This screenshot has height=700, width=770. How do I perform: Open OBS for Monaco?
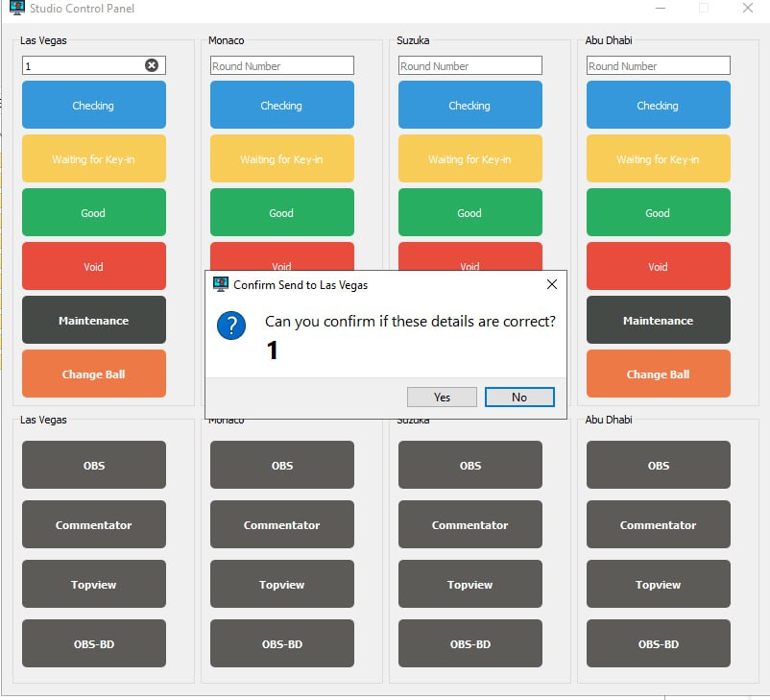point(282,465)
